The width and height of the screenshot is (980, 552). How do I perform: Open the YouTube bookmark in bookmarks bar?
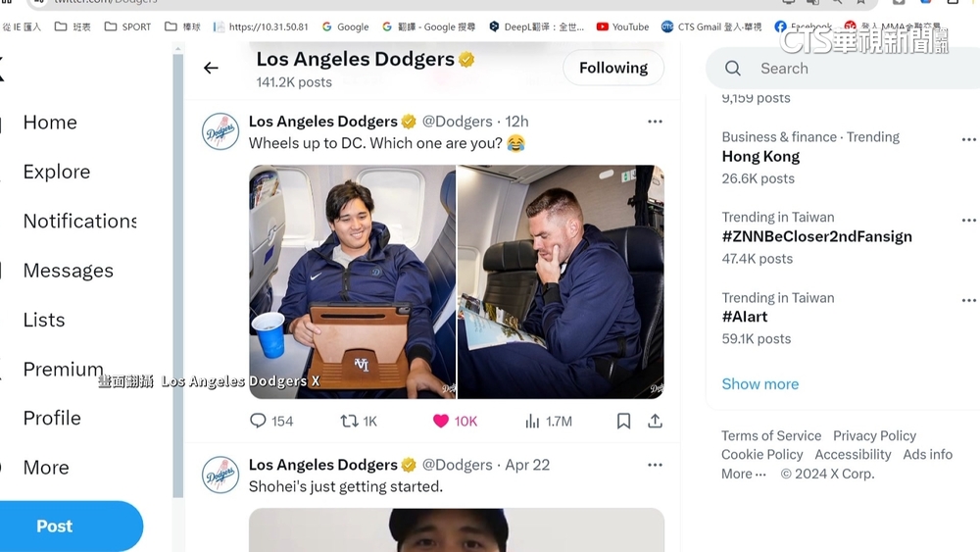623,26
